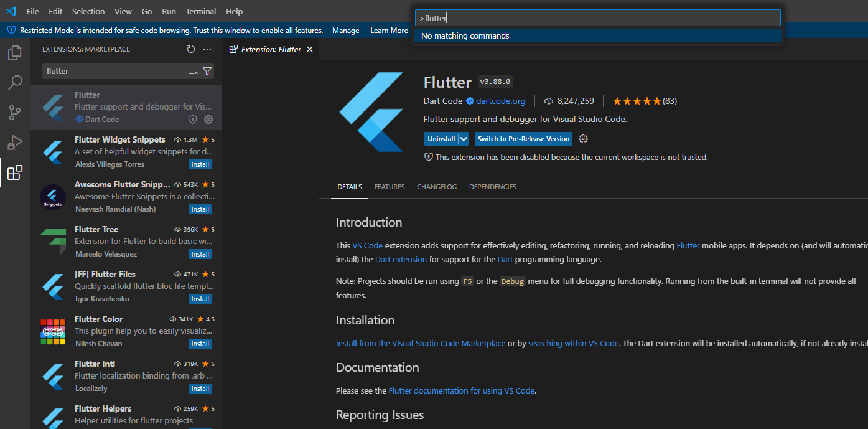Screen dimensions: 868x429
Task: Open the Search view in activity bar
Action: (15, 83)
